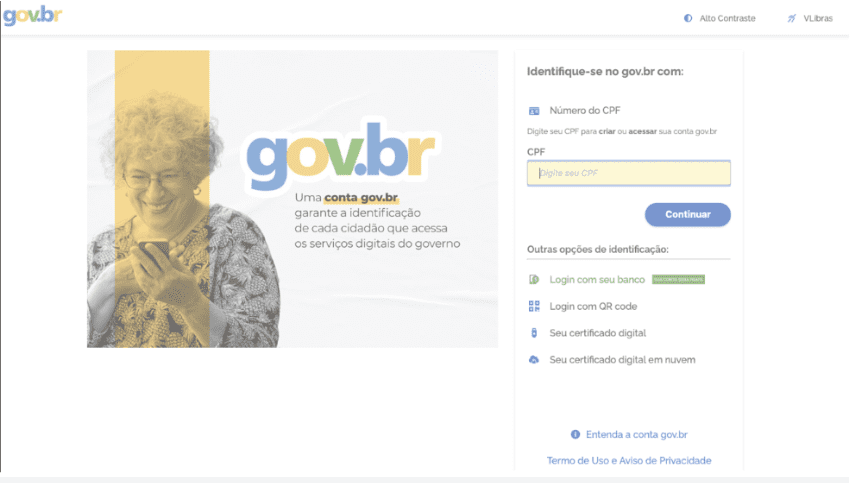Click the Alto Contraste label

click(727, 19)
